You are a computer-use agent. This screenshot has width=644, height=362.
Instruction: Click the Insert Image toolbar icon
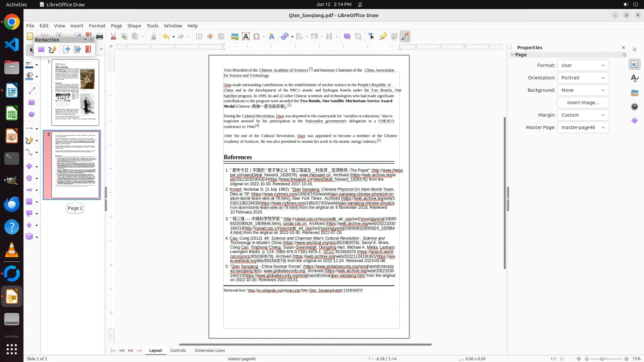[x=235, y=37]
